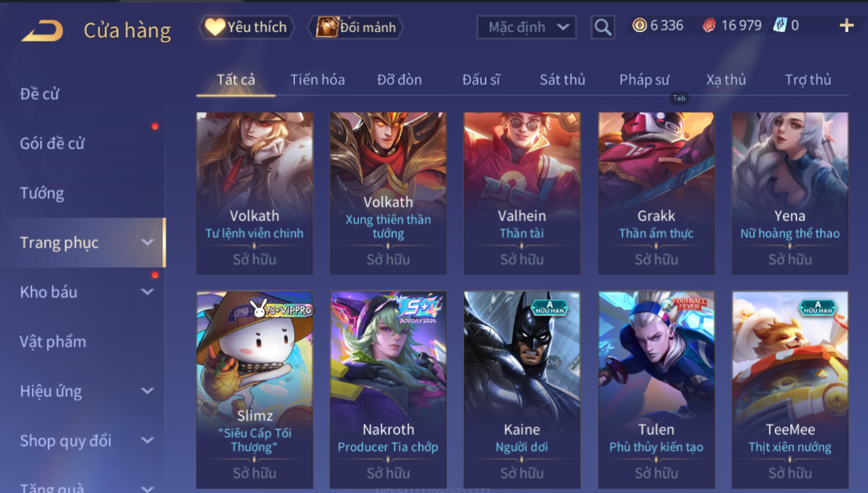Click the golden back arrow icon
The height and width of the screenshot is (493, 868).
pyautogui.click(x=42, y=30)
